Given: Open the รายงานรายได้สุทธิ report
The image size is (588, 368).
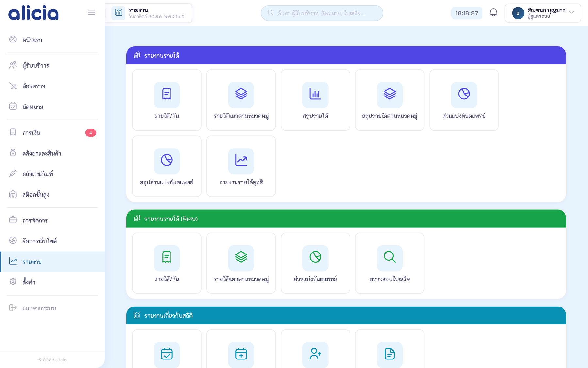Looking at the screenshot, I should click(x=241, y=166).
